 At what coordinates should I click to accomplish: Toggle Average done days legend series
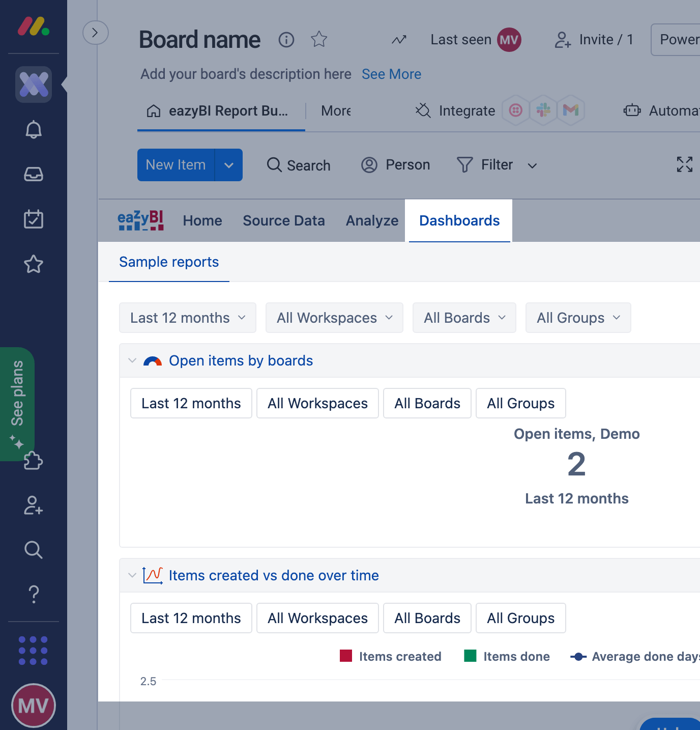tap(636, 656)
